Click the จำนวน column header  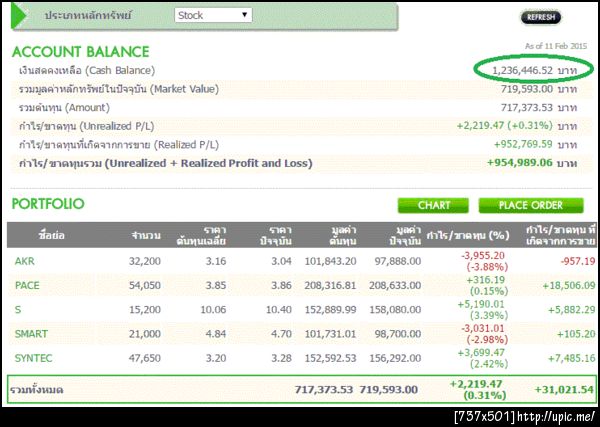click(x=145, y=235)
